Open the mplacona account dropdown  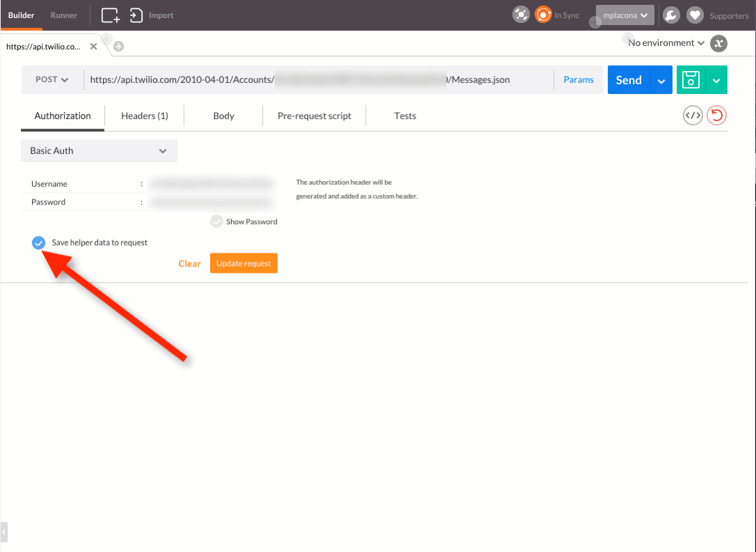pyautogui.click(x=625, y=15)
